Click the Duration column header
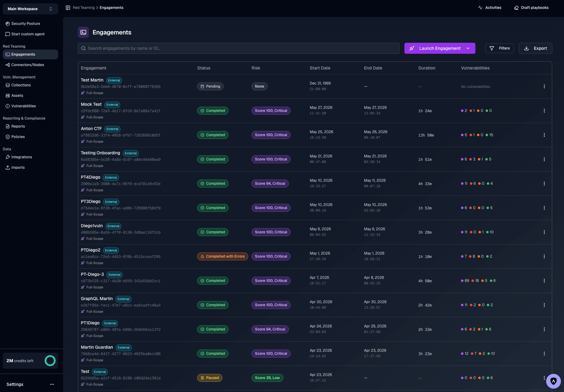564x392 pixels. tap(427, 68)
